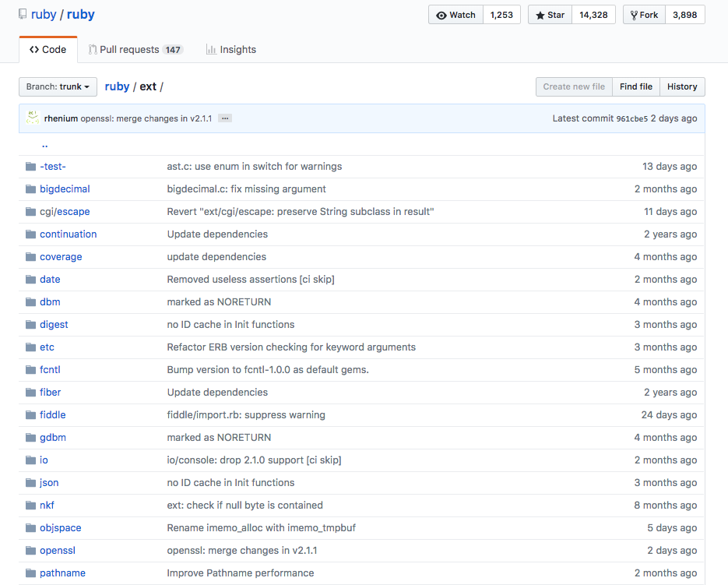The image size is (728, 585).
Task: Click the folder icon for continuation
Action: tap(30, 234)
